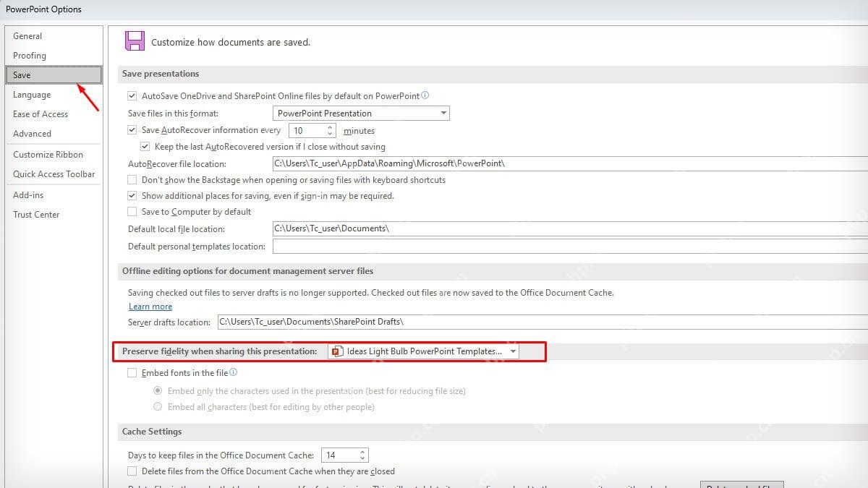Click the AutoRecover file location field
The height and width of the screenshot is (488, 868).
(570, 163)
